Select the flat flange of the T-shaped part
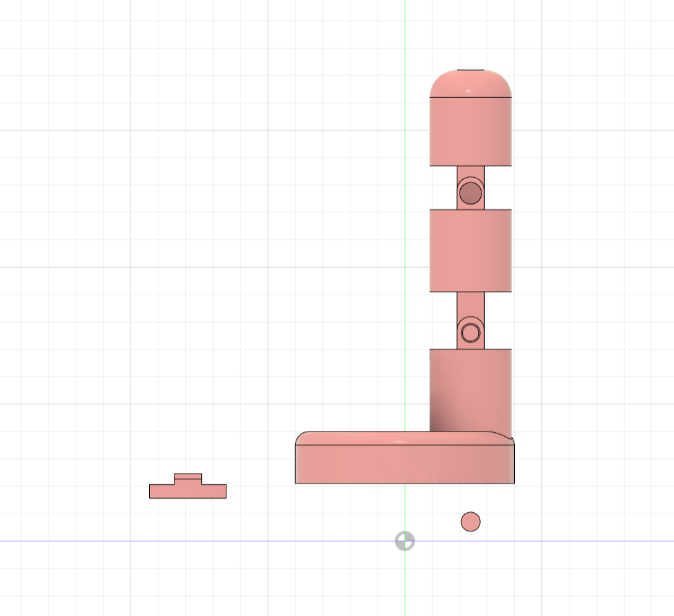674x616 pixels. 188,491
